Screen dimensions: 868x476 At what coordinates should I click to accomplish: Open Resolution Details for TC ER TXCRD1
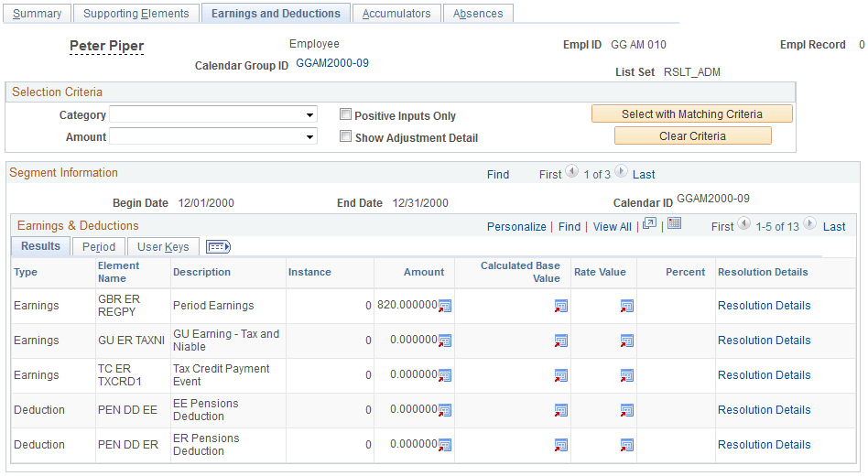pos(764,375)
